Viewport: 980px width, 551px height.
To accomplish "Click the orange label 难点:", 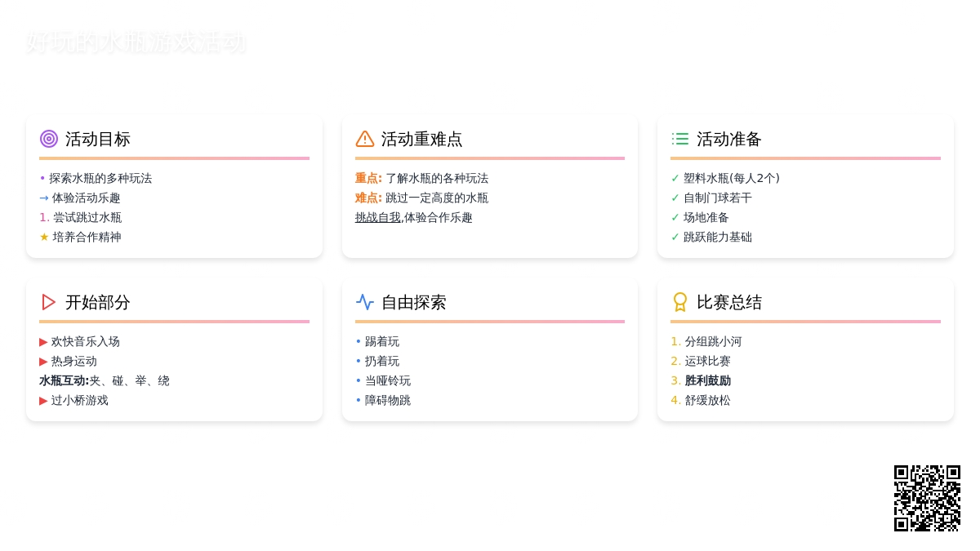I will pos(368,198).
